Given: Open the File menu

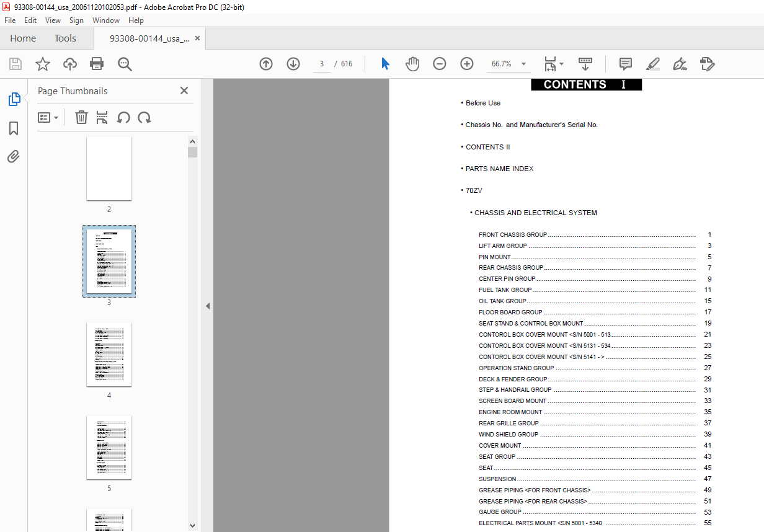Looking at the screenshot, I should pyautogui.click(x=10, y=20).
